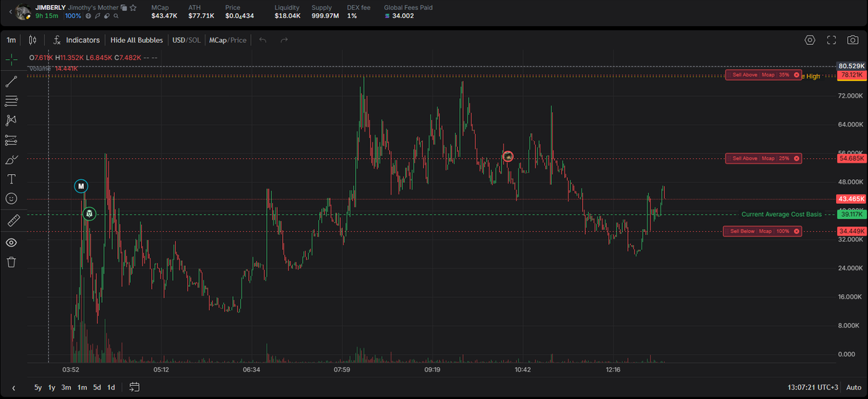Click Hide All Bubbles
This screenshot has width=868, height=399.
[x=137, y=40]
